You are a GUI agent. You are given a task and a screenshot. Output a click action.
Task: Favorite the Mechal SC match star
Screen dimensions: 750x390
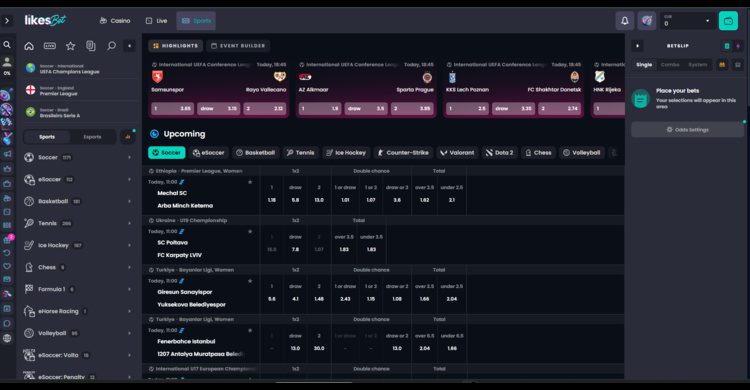250,182
